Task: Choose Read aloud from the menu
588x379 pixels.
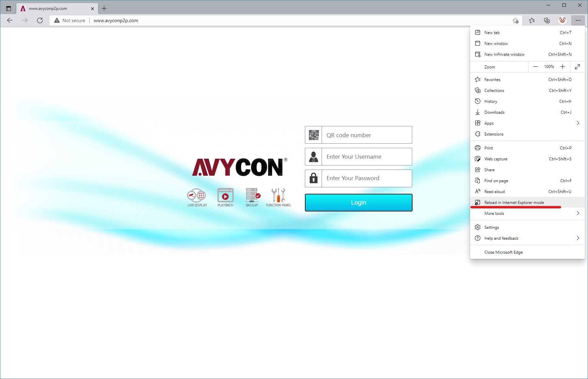Action: click(527, 192)
